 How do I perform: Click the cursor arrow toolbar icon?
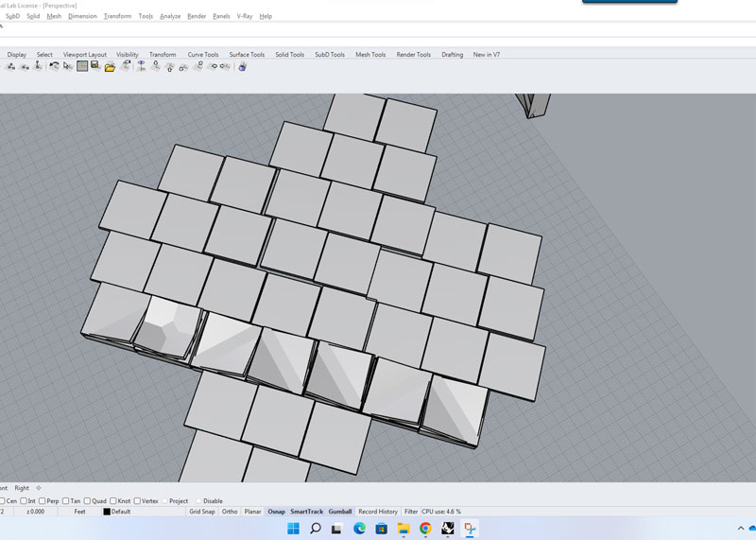point(68,66)
